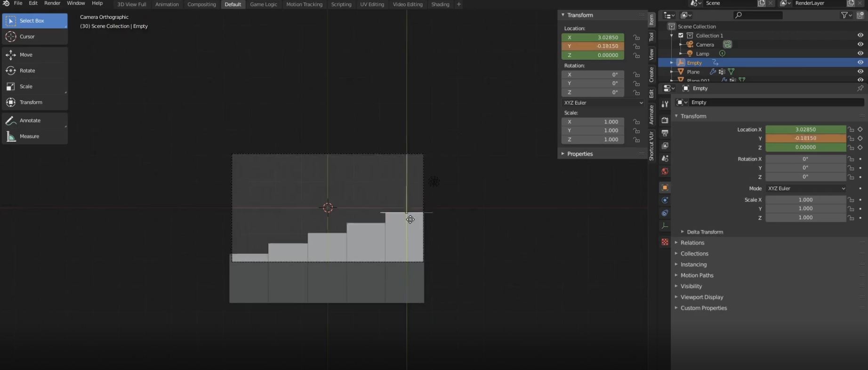This screenshot has width=868, height=370.
Task: Click the outliner search field
Action: tap(758, 16)
